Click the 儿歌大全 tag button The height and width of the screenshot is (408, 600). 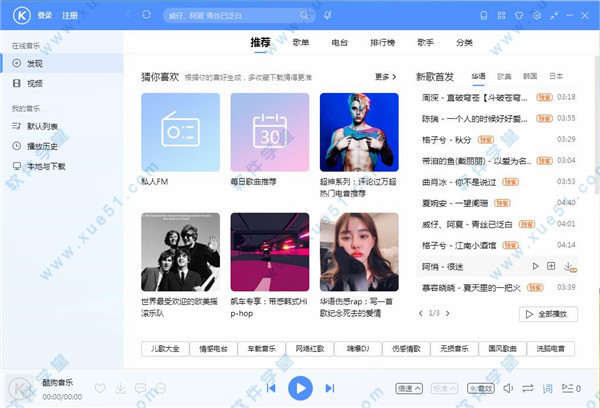(165, 349)
